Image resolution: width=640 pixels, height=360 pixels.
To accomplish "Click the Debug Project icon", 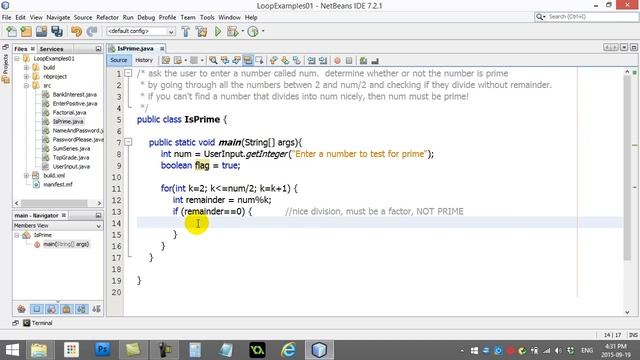I will pos(232,31).
